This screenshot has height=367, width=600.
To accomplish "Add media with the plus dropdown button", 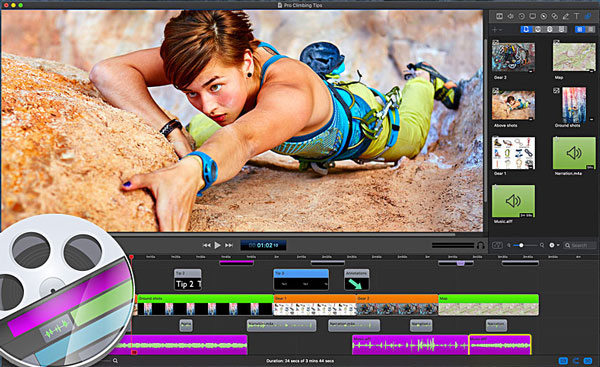I will click(x=497, y=29).
